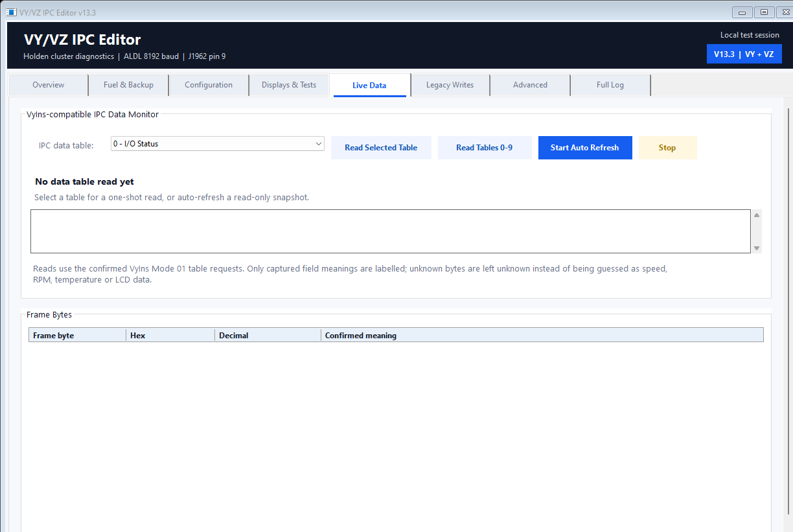This screenshot has height=532, width=793.
Task: Click the Decimal column header
Action: coord(268,335)
